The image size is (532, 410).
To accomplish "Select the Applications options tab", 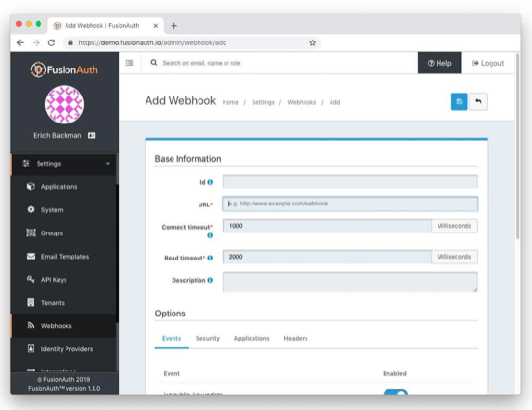I will 252,338.
